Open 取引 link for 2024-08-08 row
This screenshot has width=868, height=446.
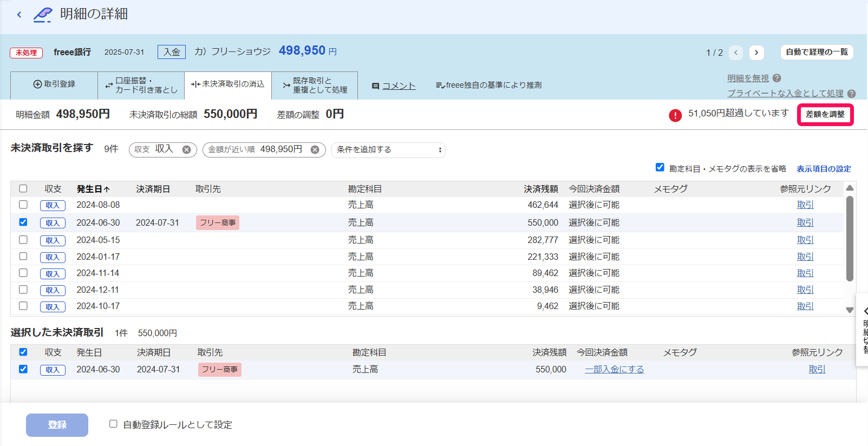805,205
